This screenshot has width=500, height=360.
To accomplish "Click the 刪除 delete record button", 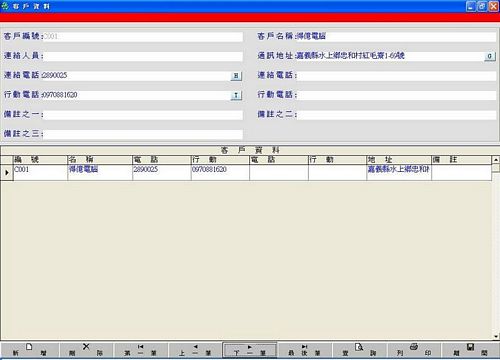I will (x=86, y=350).
